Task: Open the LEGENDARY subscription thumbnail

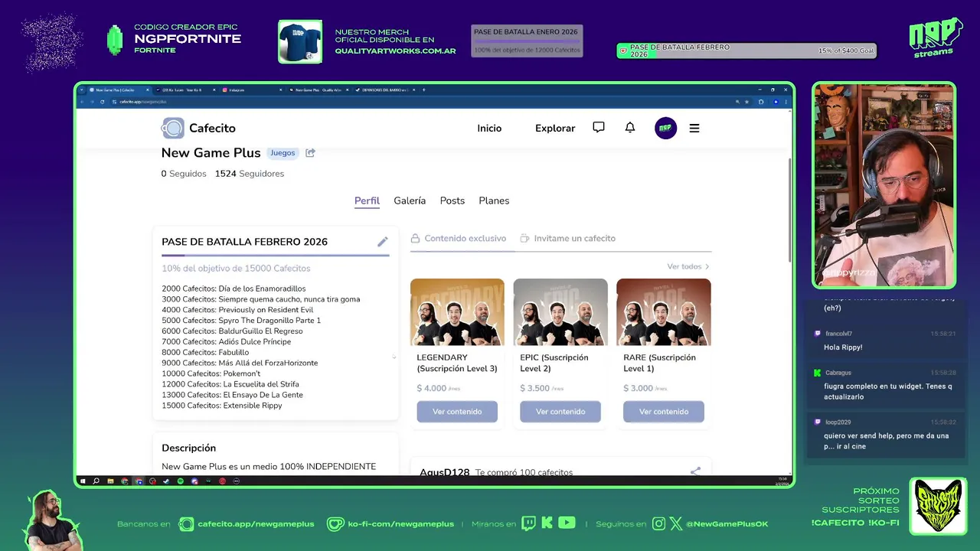Action: (457, 312)
